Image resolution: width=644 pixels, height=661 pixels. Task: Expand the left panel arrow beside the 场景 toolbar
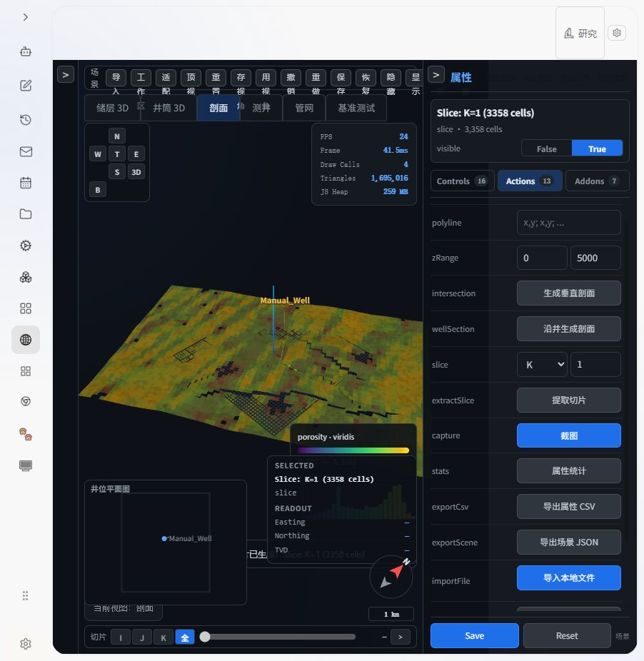coord(66,75)
